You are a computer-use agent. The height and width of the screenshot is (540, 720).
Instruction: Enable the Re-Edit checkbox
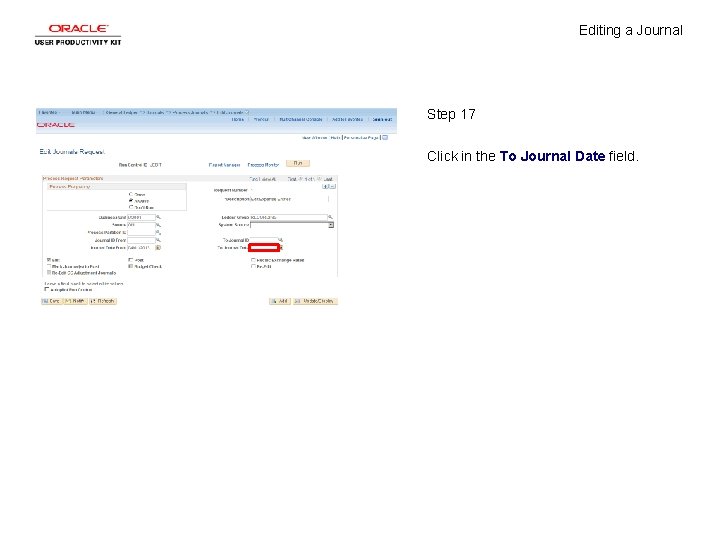click(x=253, y=266)
